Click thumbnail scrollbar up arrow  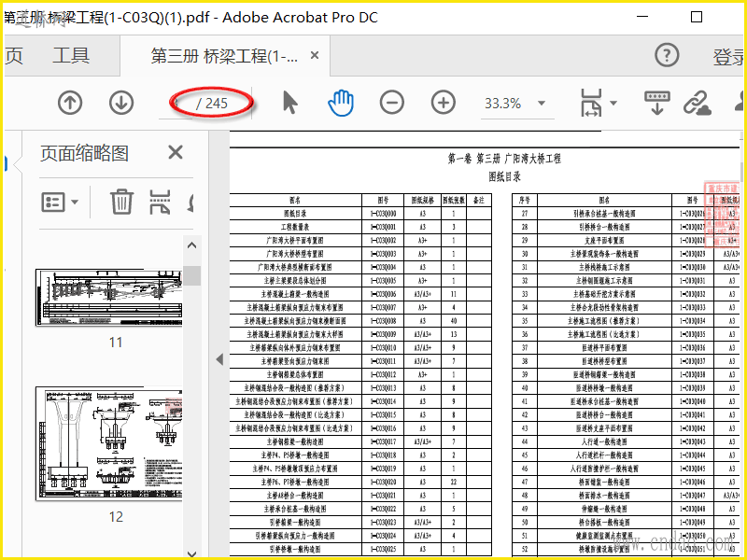[x=192, y=245]
